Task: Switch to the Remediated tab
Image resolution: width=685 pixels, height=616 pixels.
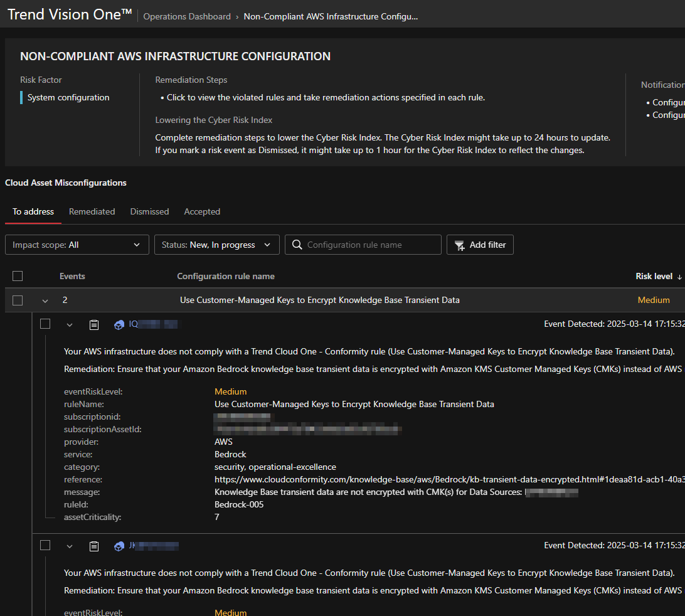Action: point(92,211)
